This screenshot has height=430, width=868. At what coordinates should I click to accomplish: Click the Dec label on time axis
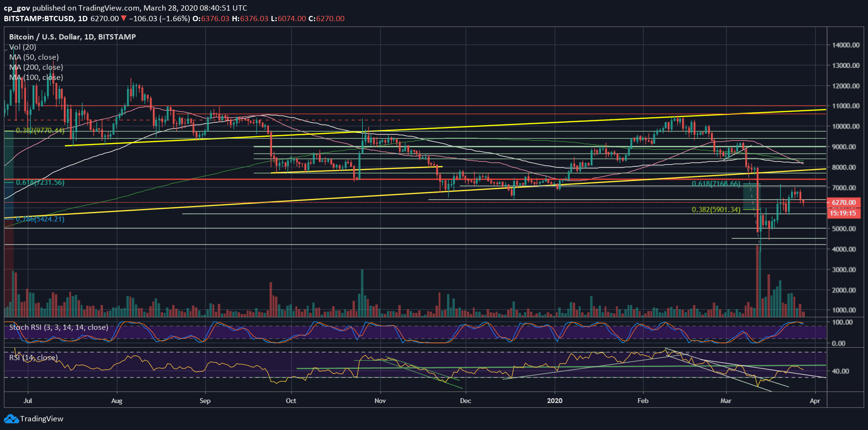click(x=465, y=401)
